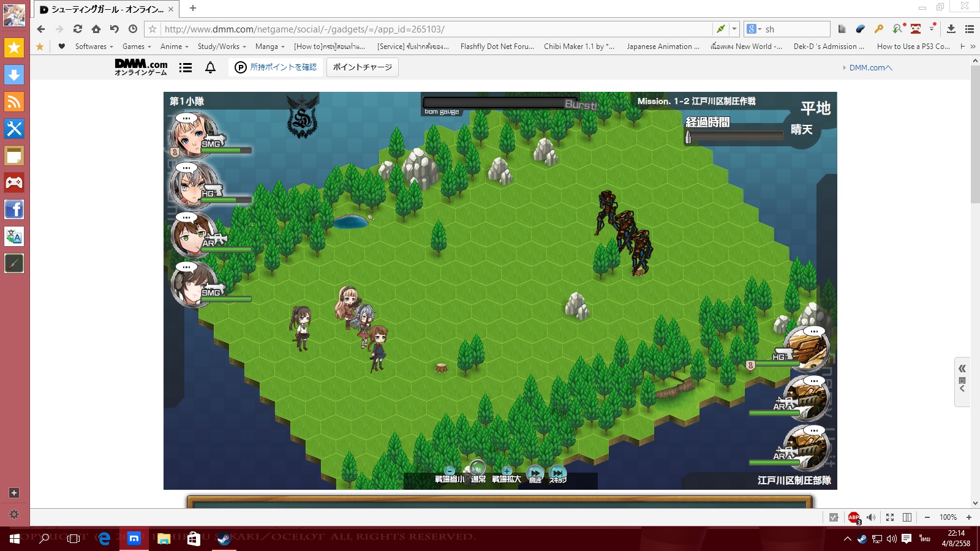The image size is (980, 551).
Task: Open browser downloads arrow icon
Action: point(951,29)
